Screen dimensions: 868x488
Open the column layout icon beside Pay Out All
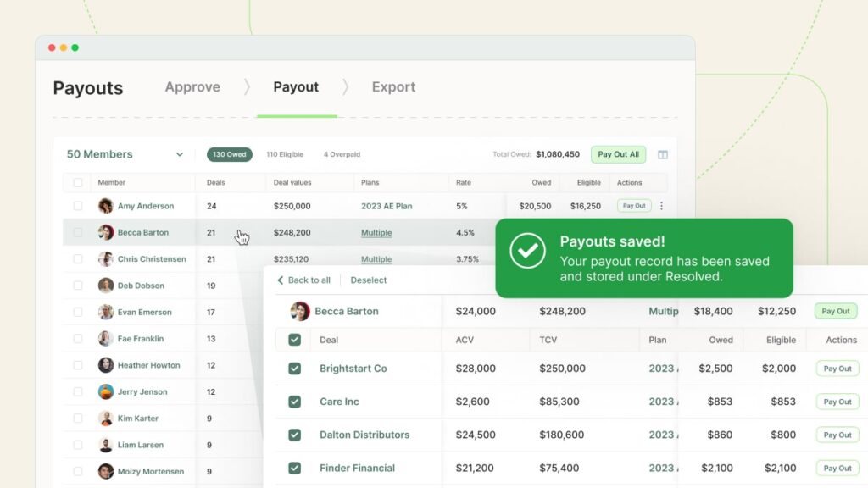[x=663, y=154]
